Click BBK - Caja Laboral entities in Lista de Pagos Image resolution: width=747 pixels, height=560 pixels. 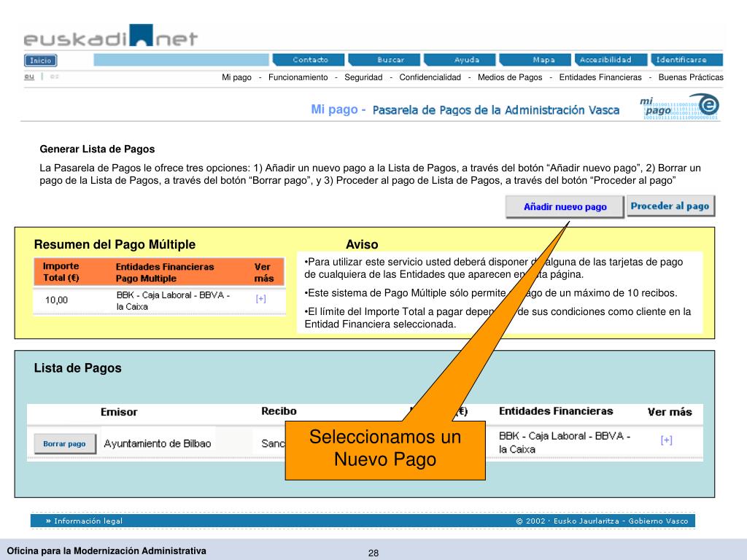[x=565, y=443]
